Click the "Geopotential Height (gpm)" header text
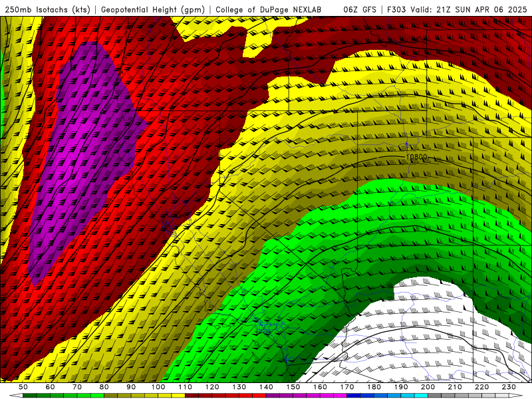532x399 pixels. [153, 10]
